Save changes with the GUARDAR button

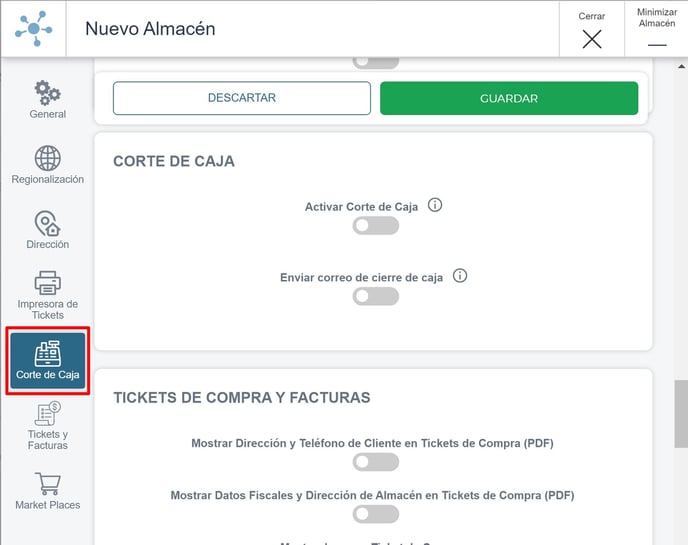click(x=509, y=98)
